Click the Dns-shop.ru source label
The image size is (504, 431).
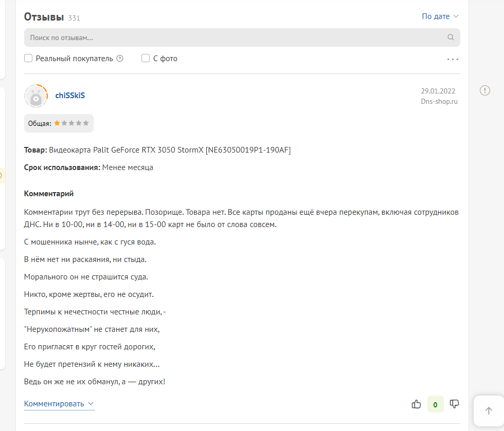[439, 101]
